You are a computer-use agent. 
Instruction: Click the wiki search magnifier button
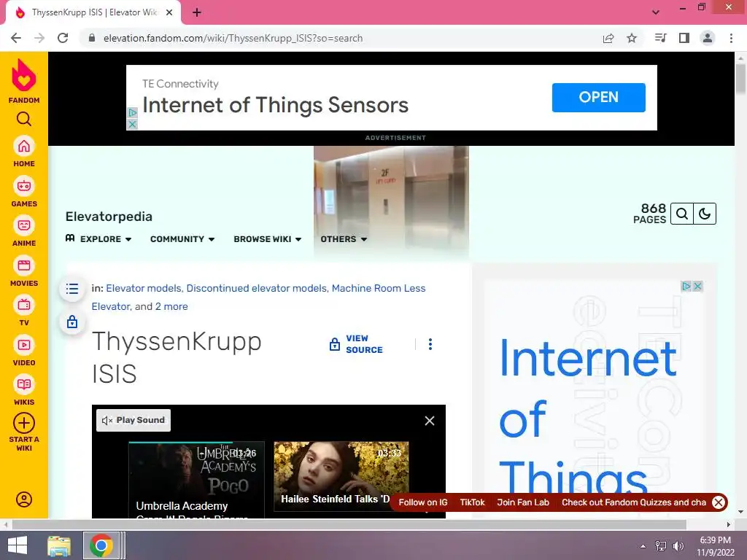682,214
